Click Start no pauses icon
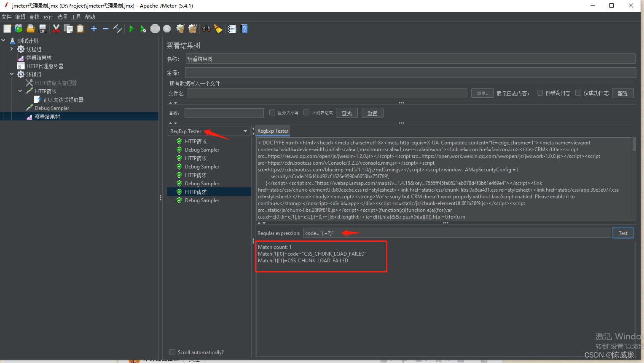 (x=143, y=29)
